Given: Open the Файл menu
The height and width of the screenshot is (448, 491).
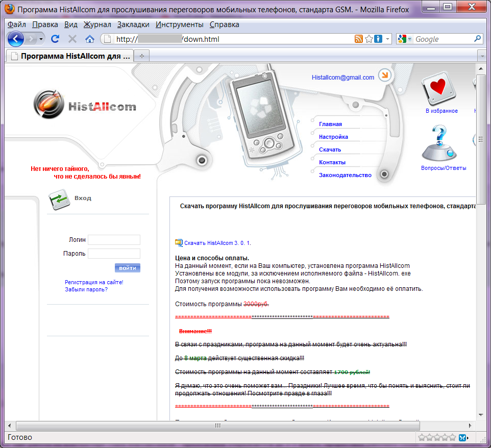Looking at the screenshot, I should click(x=17, y=24).
